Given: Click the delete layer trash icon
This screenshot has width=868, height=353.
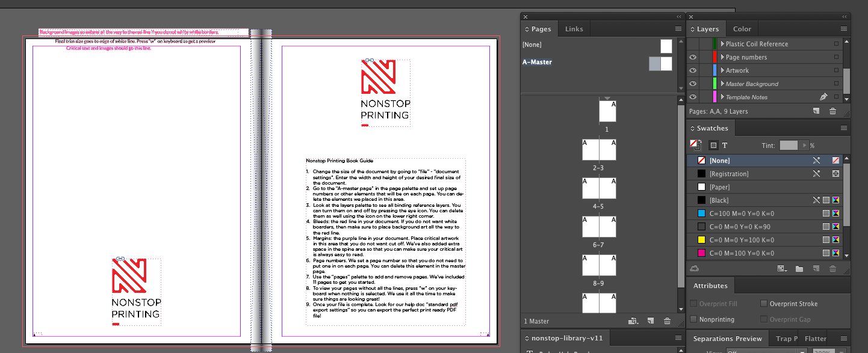Looking at the screenshot, I should click(832, 111).
